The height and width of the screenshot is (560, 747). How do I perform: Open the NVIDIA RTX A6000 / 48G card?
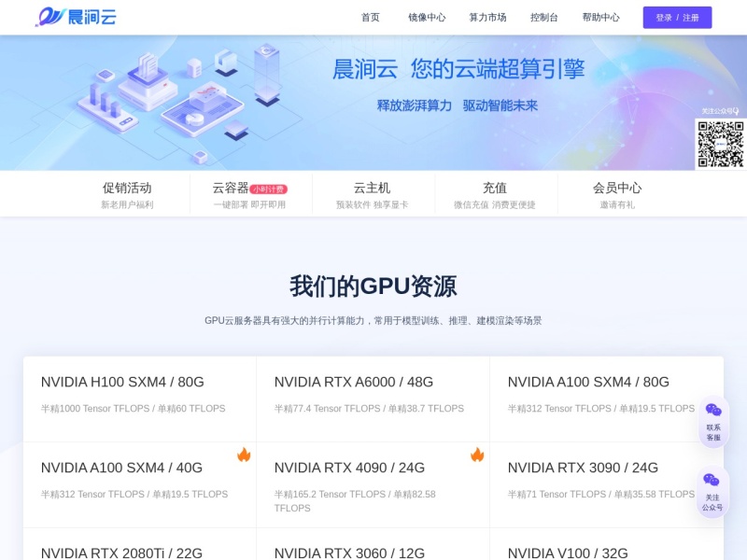point(373,399)
